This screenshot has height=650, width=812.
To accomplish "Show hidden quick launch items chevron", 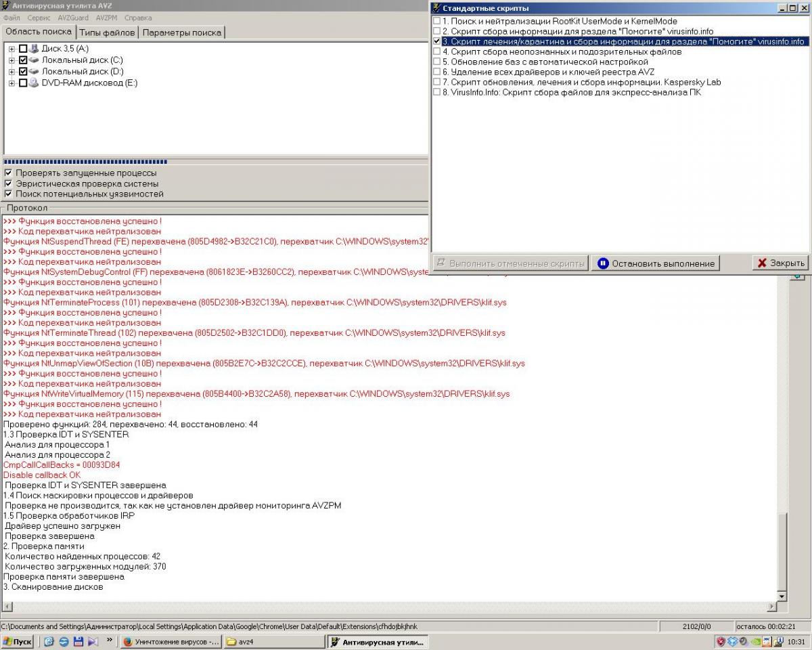I will (110, 641).
